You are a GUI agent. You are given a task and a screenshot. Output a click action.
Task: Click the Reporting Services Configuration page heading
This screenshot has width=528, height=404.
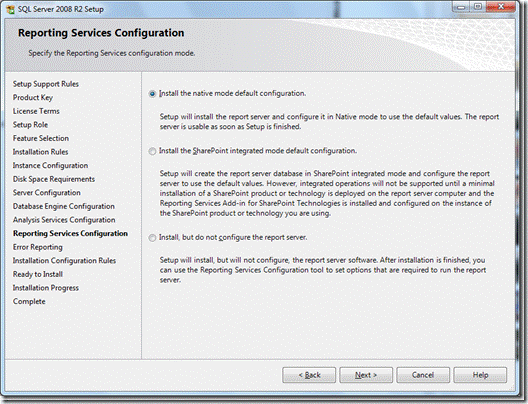coord(101,33)
